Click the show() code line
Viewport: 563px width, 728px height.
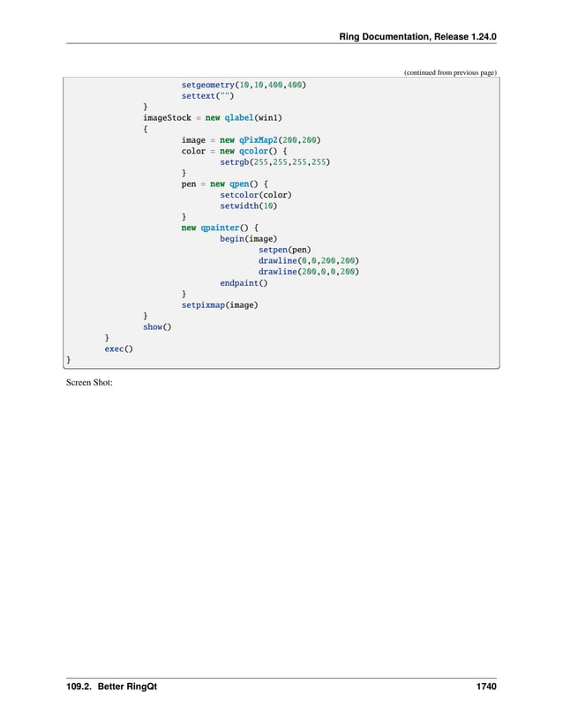point(157,326)
